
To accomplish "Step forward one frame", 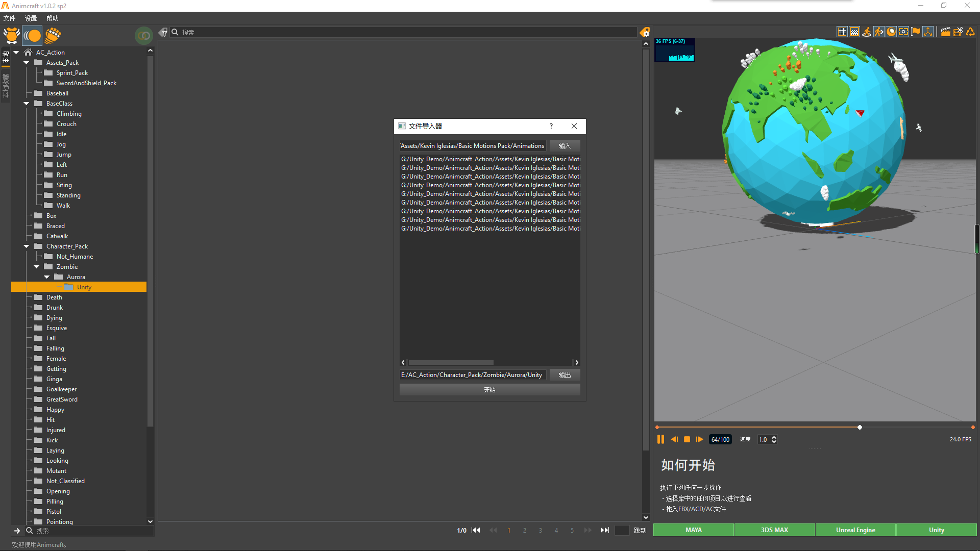I will pyautogui.click(x=700, y=439).
